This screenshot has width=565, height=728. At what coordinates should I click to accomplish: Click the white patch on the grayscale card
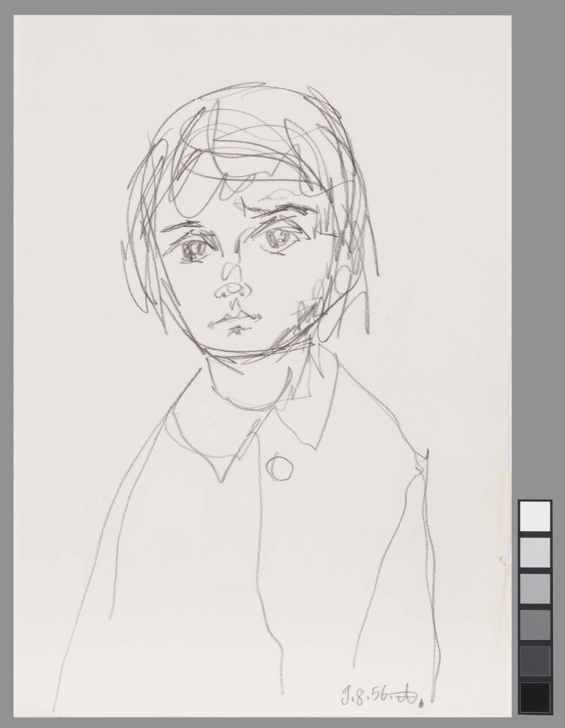[535, 516]
